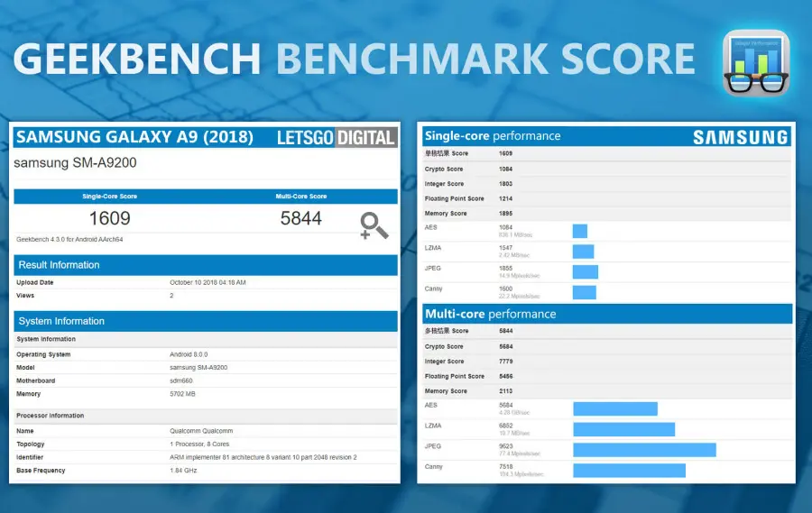
Task: Collapse the Result Information section header
Action: pyautogui.click(x=206, y=265)
